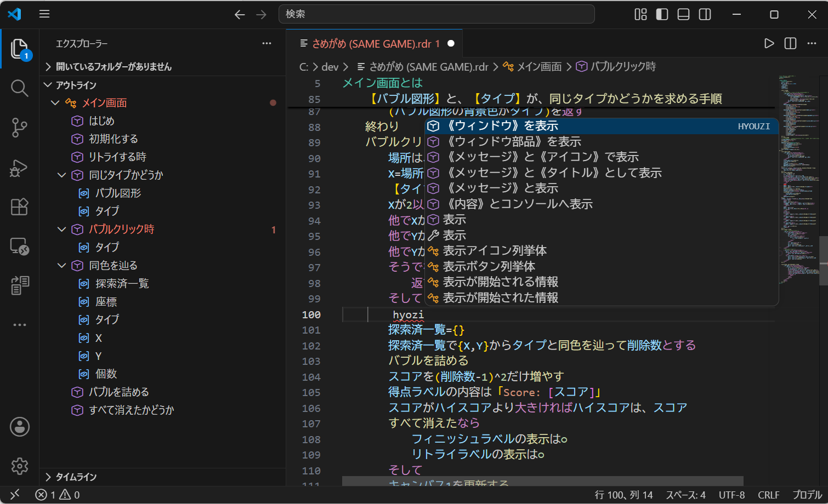Click the dev breadcrumb segment
The height and width of the screenshot is (504, 828).
click(x=330, y=67)
